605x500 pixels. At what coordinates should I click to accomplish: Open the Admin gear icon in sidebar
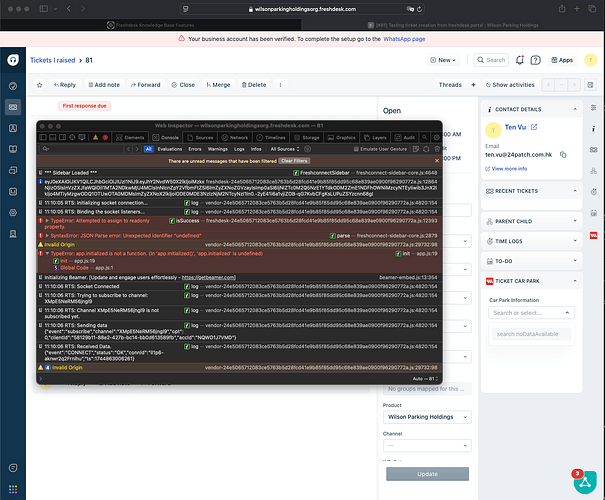click(x=13, y=213)
